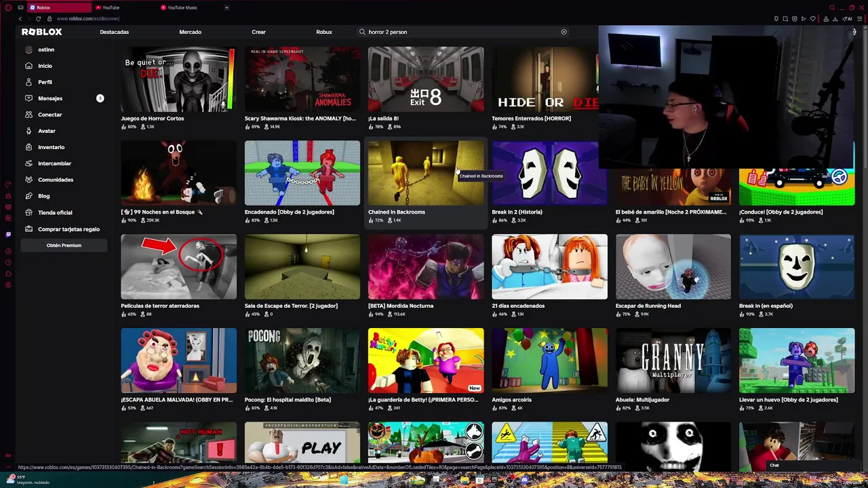Click the messages badge showing 3
The width and height of the screenshot is (868, 488).
click(100, 98)
